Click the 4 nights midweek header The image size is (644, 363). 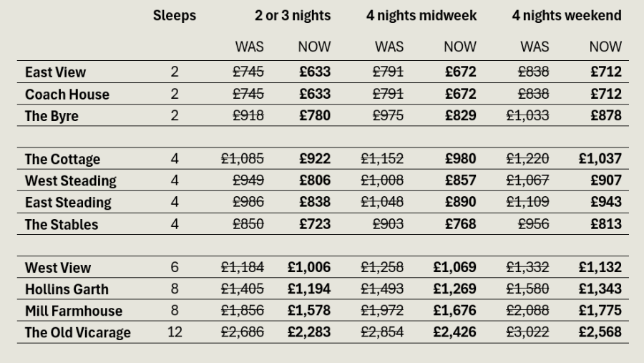pos(421,16)
